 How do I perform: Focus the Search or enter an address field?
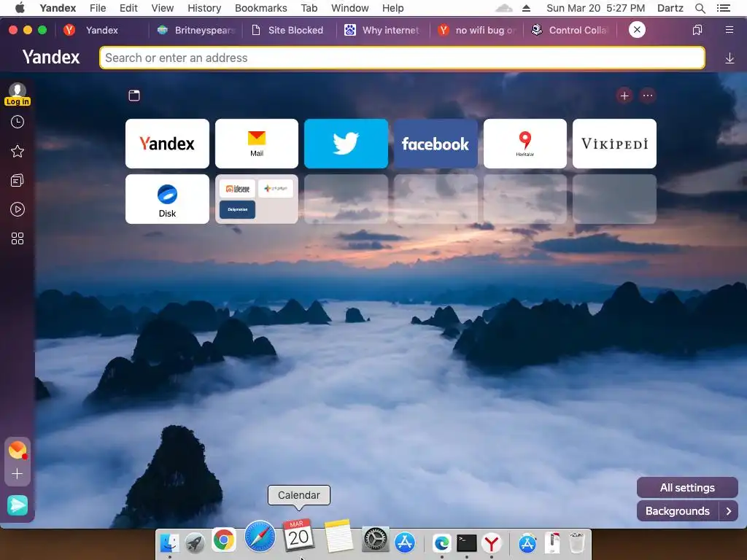pos(402,58)
